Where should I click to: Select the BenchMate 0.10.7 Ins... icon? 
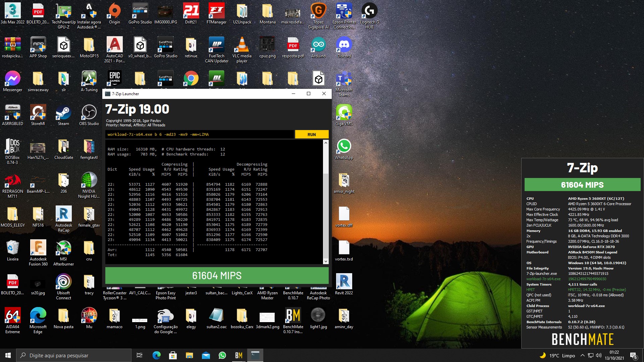[293, 321]
